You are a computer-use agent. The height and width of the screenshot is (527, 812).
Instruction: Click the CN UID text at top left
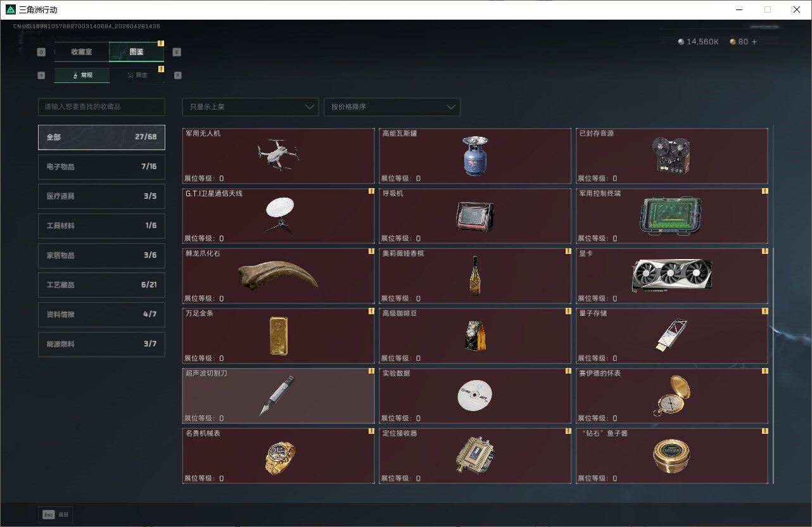(x=87, y=27)
